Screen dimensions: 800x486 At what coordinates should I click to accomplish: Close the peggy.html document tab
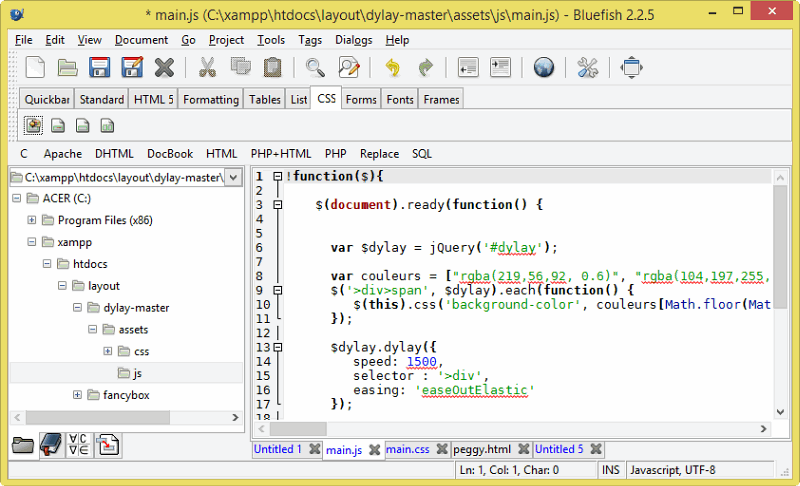tap(523, 449)
